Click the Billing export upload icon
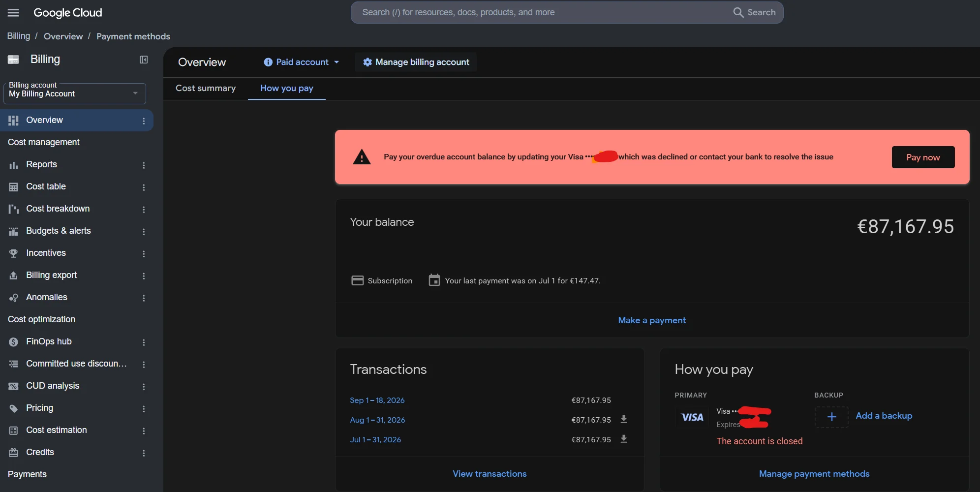This screenshot has height=492, width=980. coord(13,276)
